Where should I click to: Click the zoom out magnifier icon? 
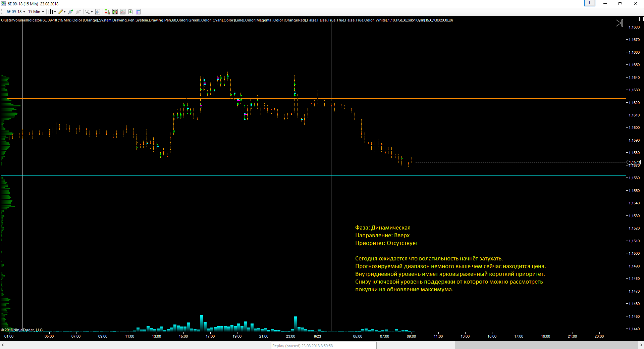(78, 12)
